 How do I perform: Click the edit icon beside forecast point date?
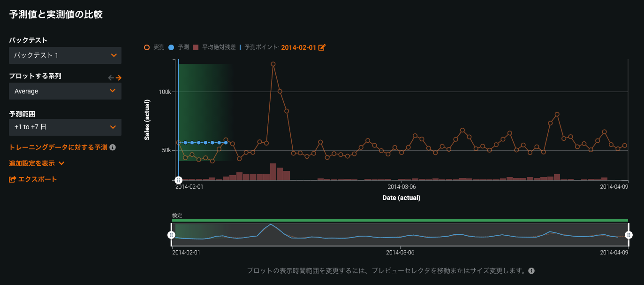tap(322, 47)
